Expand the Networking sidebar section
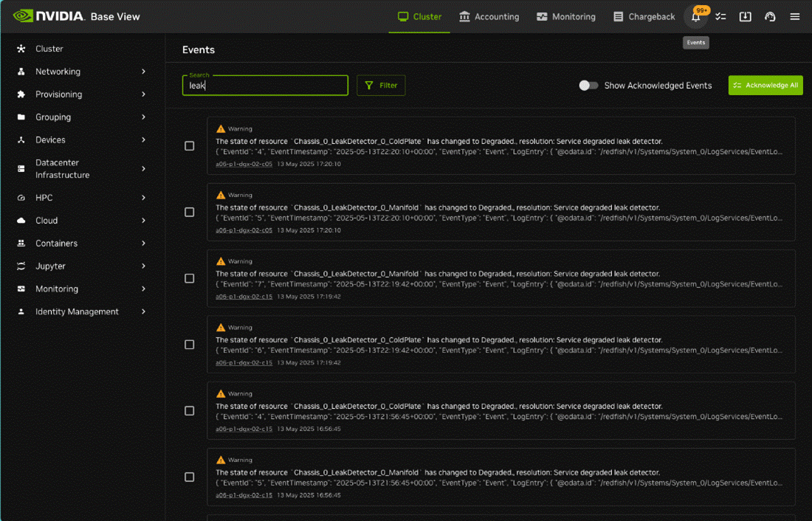 pyautogui.click(x=143, y=72)
